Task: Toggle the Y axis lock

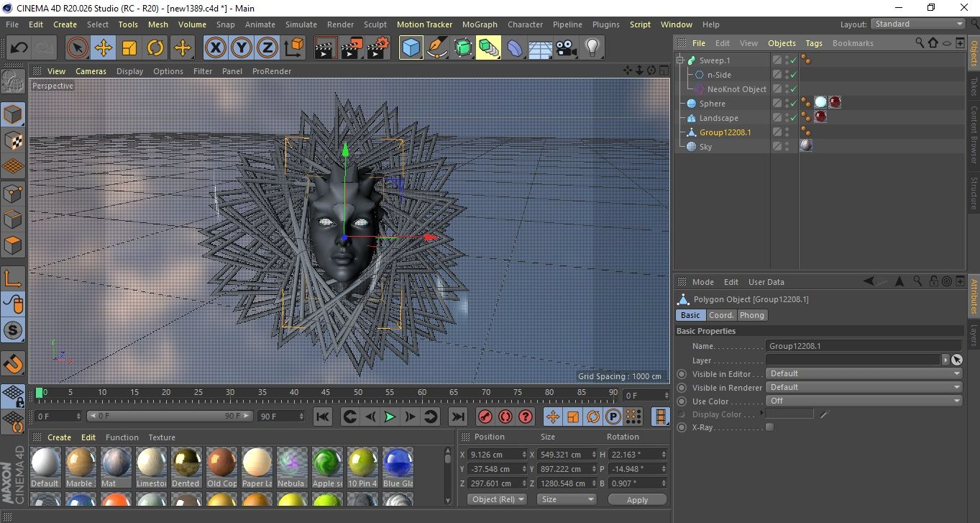Action: pos(241,48)
